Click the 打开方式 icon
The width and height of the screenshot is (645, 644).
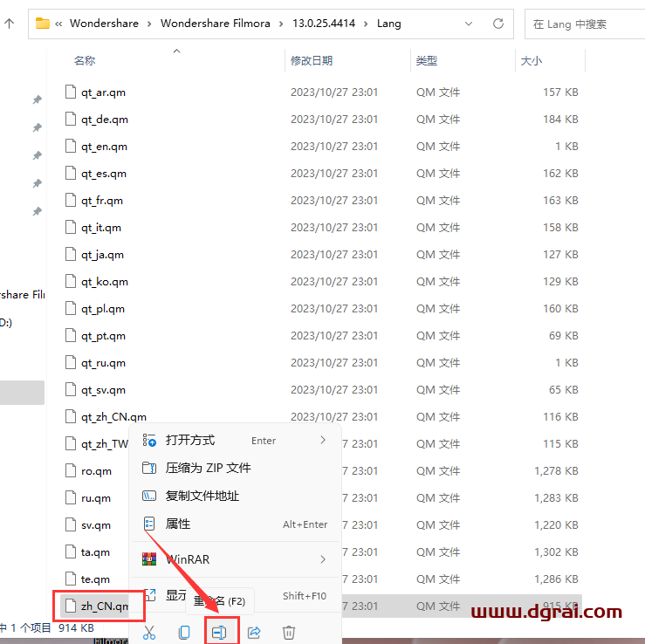[x=149, y=440]
